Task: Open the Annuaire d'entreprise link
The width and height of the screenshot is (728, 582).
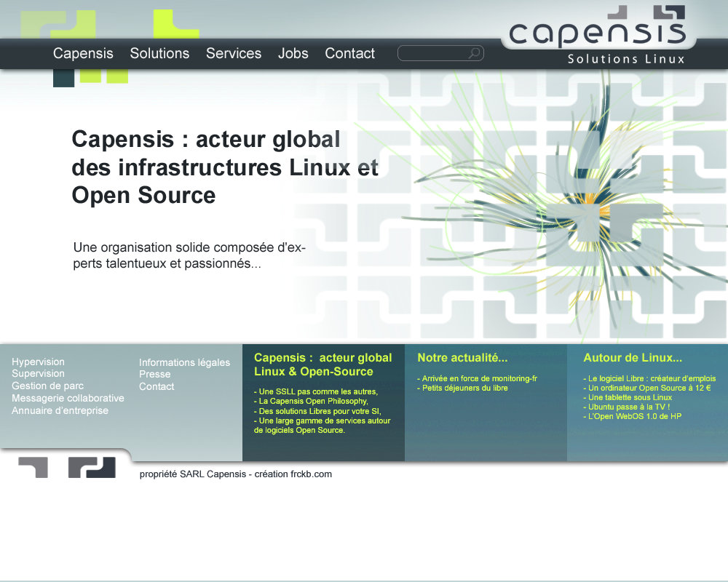Action: pyautogui.click(x=60, y=410)
